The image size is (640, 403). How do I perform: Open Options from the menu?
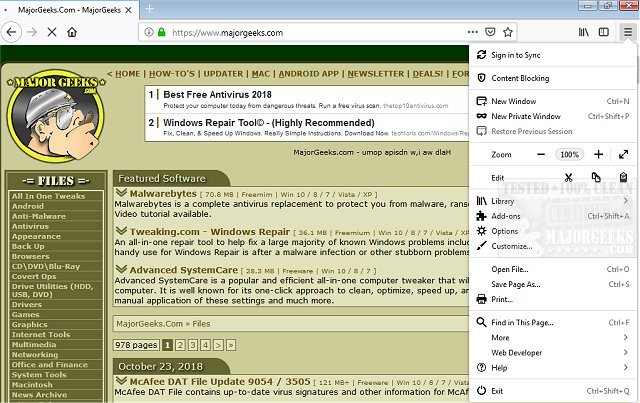pos(553,231)
